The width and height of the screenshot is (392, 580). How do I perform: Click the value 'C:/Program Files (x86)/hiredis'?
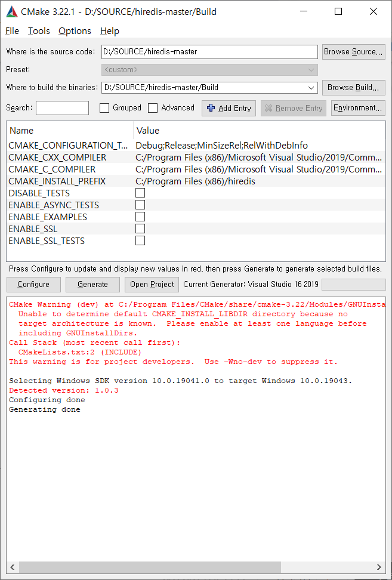[x=195, y=181]
